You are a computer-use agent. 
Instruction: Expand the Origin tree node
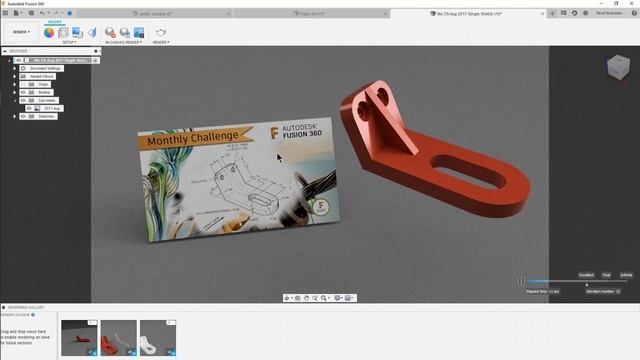coord(15,84)
